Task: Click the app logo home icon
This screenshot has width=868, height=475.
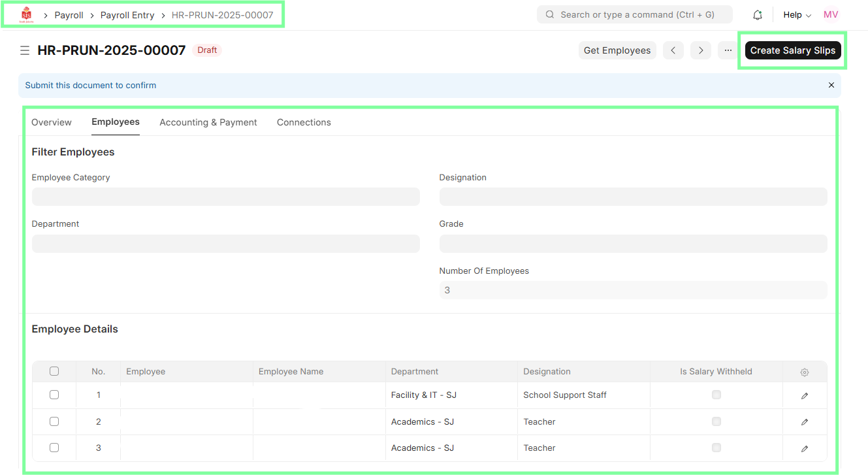Action: 26,14
